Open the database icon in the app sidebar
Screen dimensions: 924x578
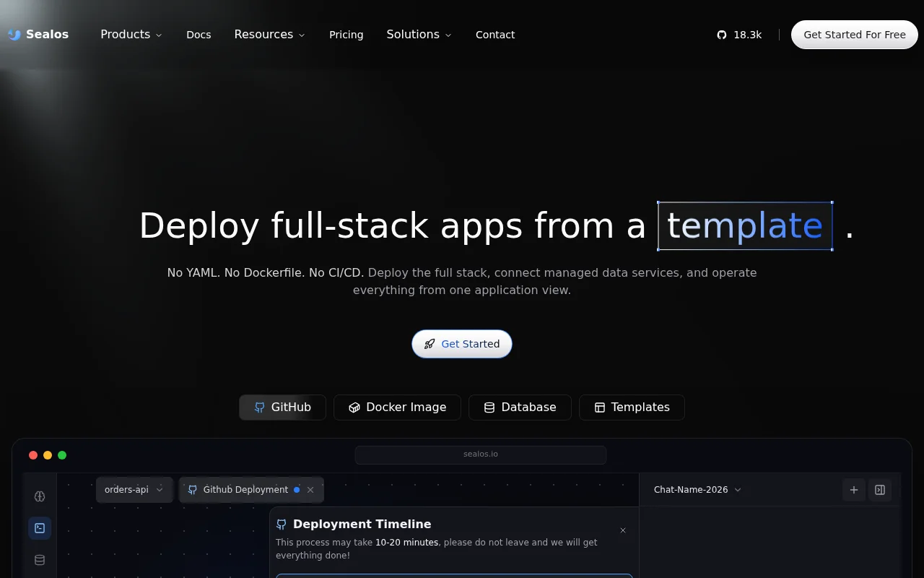tap(40, 560)
